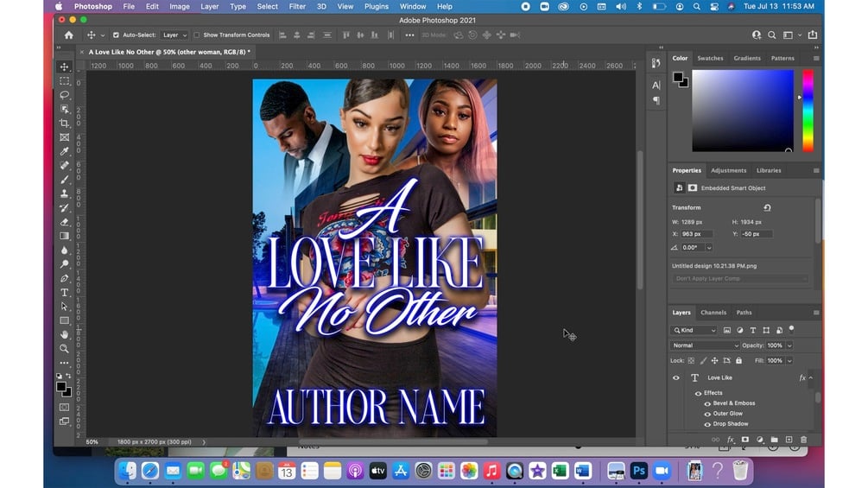Open the Fill slider dropdown
Screen dimensions: 868x488
tap(789, 361)
